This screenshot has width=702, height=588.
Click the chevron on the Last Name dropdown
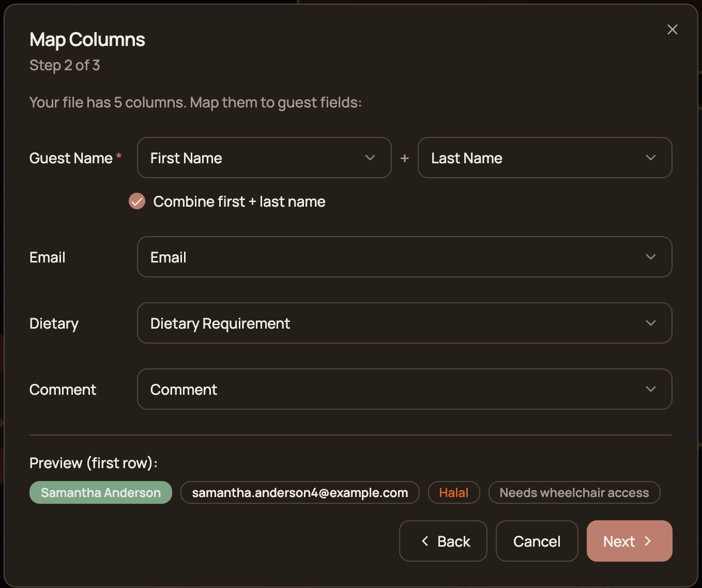650,158
